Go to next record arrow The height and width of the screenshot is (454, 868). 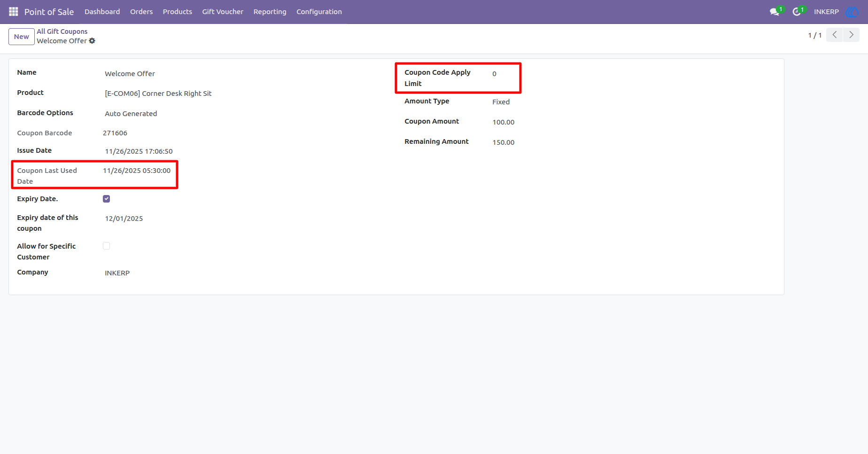coord(851,35)
